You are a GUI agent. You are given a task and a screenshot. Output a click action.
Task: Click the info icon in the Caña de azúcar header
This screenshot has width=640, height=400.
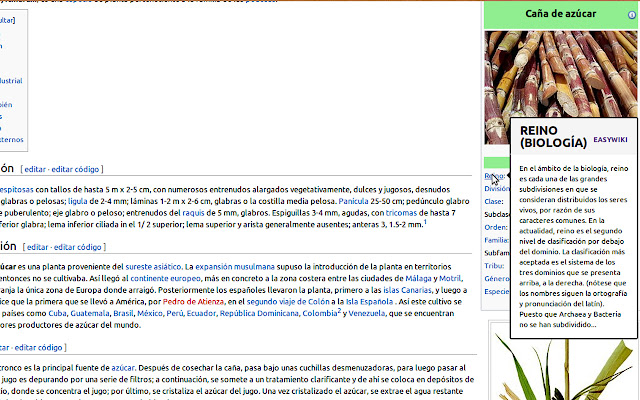point(631,15)
